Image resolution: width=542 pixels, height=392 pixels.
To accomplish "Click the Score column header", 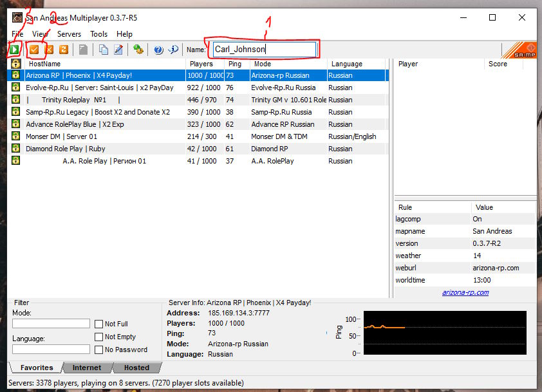I will pos(503,64).
